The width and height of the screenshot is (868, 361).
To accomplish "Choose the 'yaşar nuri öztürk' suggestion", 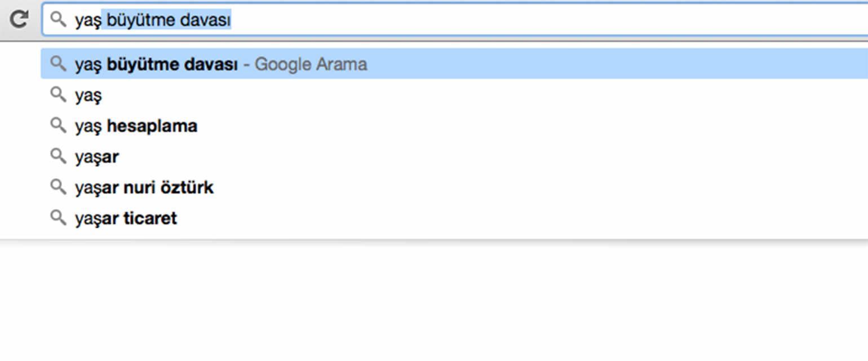I will [454, 187].
